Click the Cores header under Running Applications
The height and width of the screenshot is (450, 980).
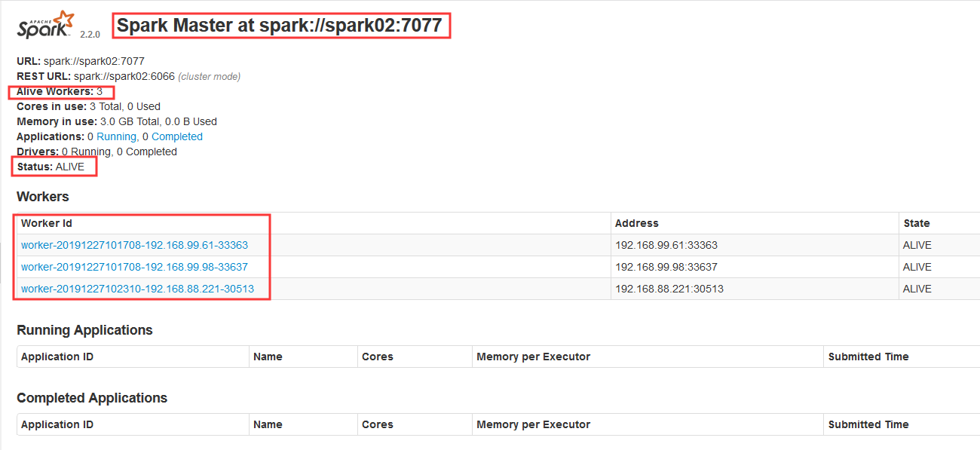(x=378, y=356)
